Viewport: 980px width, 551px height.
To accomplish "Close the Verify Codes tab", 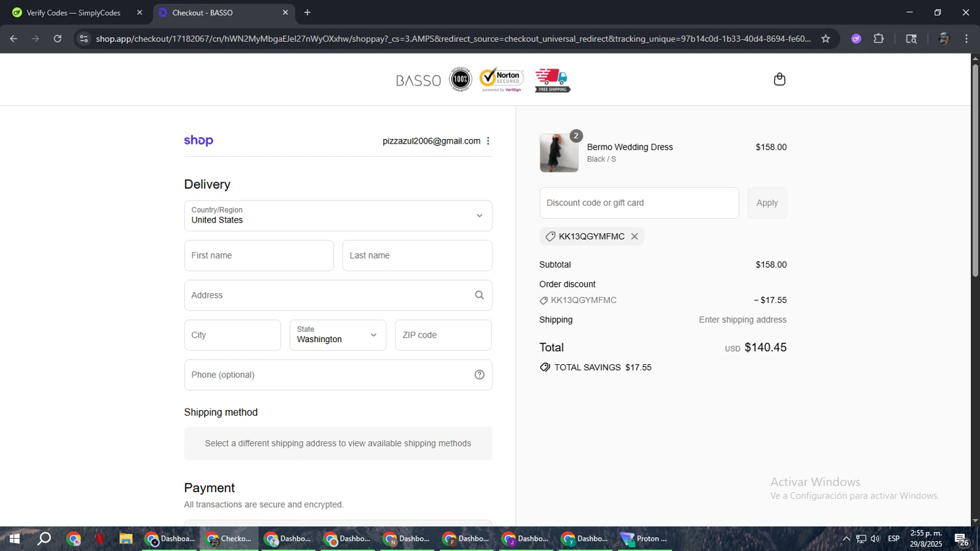I will click(x=139, y=12).
